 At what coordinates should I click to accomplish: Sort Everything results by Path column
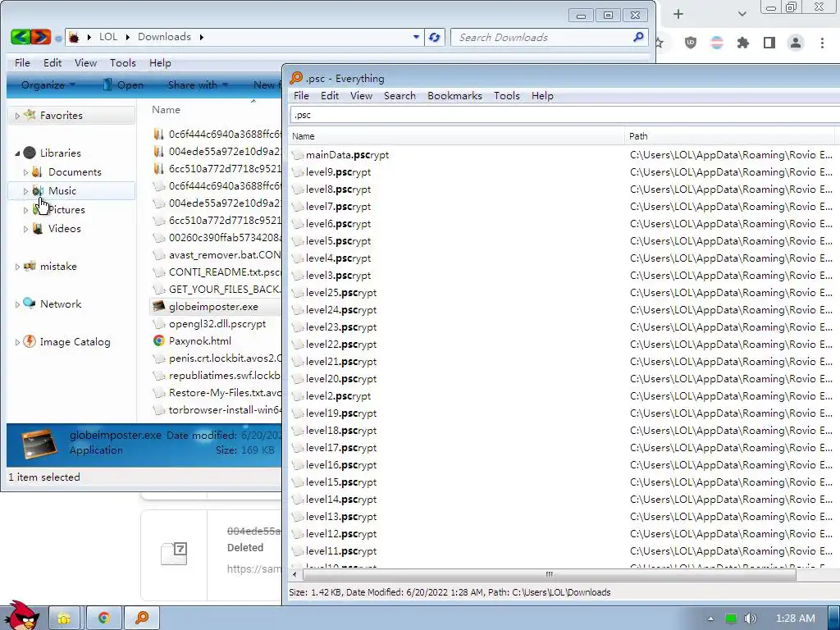729,136
